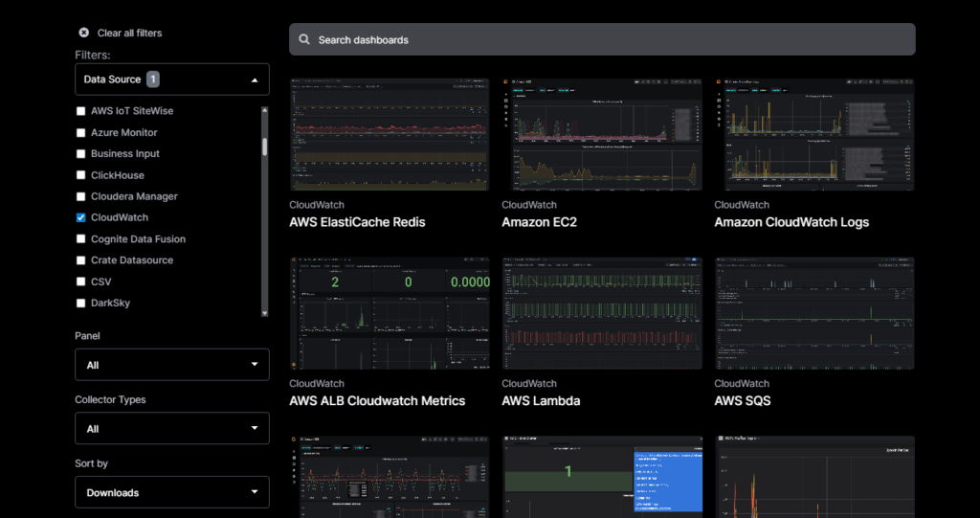Click the CloudWatch label above AWS SQS

click(742, 384)
